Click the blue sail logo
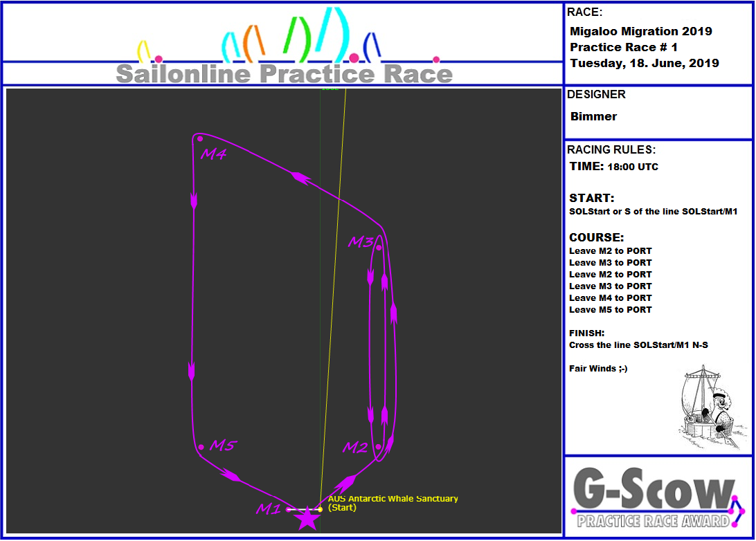 tap(372, 48)
